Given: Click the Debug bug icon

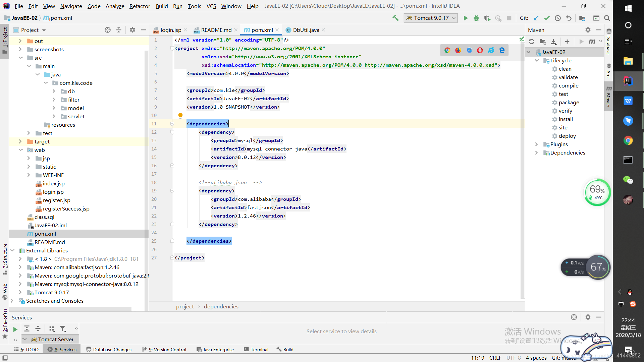Looking at the screenshot, I should pyautogui.click(x=476, y=18).
